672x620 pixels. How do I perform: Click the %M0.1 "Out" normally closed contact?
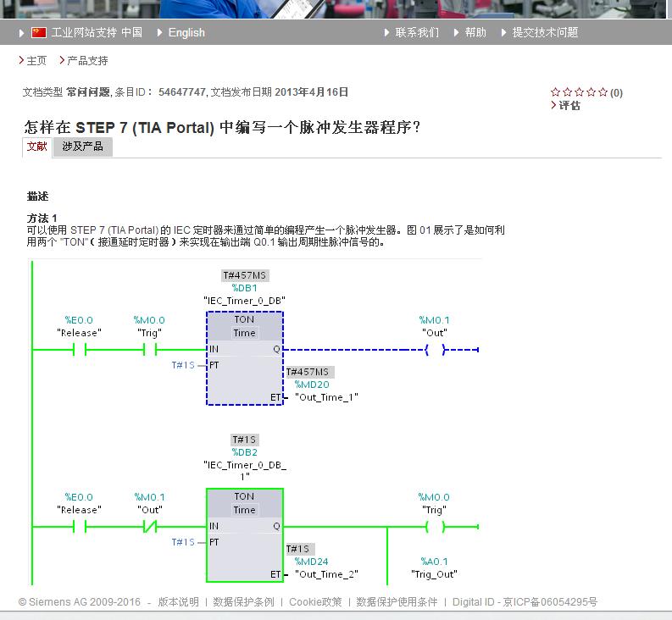click(x=150, y=527)
